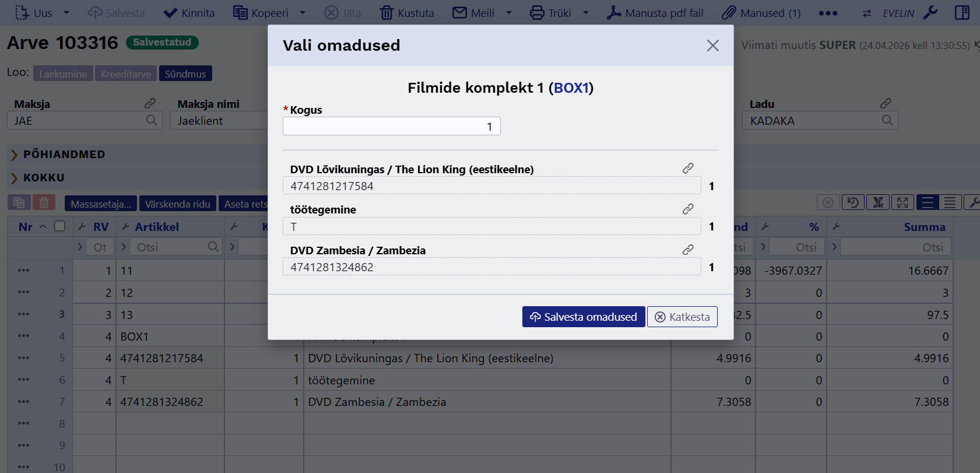Screen dimensions: 980x473
Task: Open the Manused (1) attachments
Action: [x=761, y=13]
